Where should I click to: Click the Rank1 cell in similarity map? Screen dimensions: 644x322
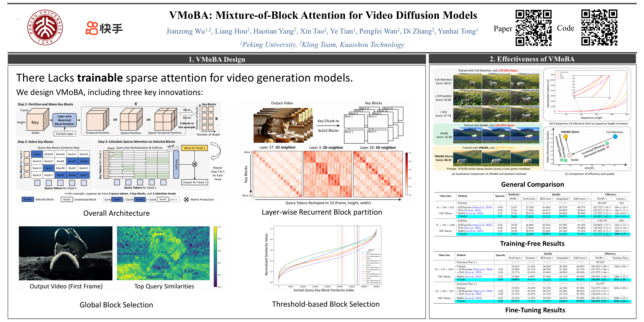37,154
